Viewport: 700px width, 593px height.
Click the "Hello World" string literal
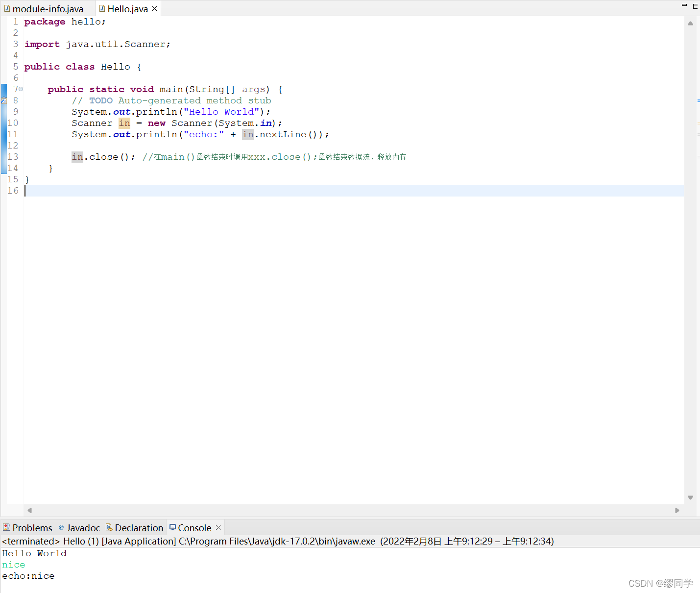221,112
